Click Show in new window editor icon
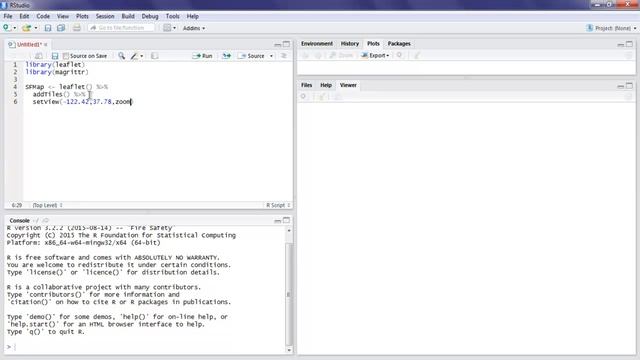The width and height of the screenshot is (640, 360). [x=39, y=56]
